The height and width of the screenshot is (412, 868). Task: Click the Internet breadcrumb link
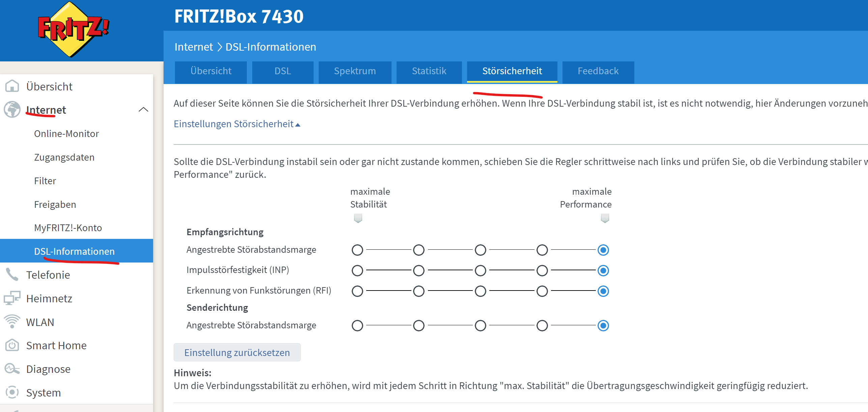click(x=194, y=47)
